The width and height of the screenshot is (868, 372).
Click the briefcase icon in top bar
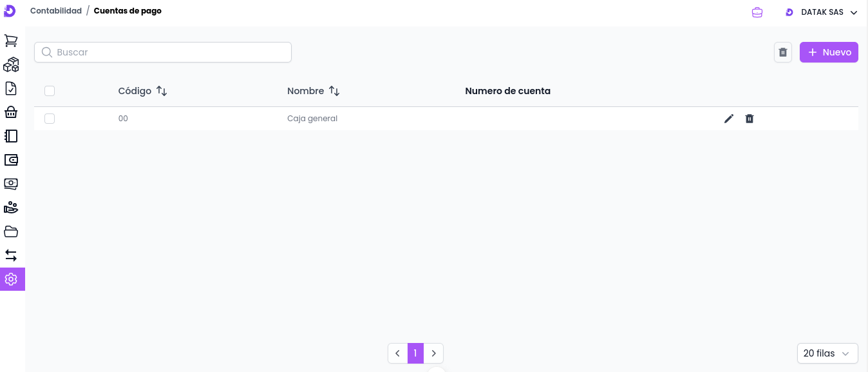point(757,12)
